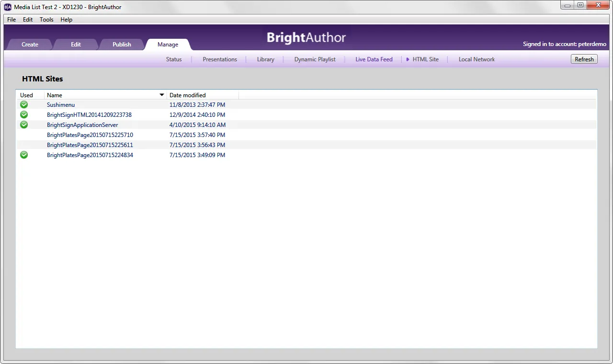Image resolution: width=613 pixels, height=364 pixels.
Task: Click the green checkmark beside BrightPlatesPage20150715224834
Action: pyautogui.click(x=24, y=155)
